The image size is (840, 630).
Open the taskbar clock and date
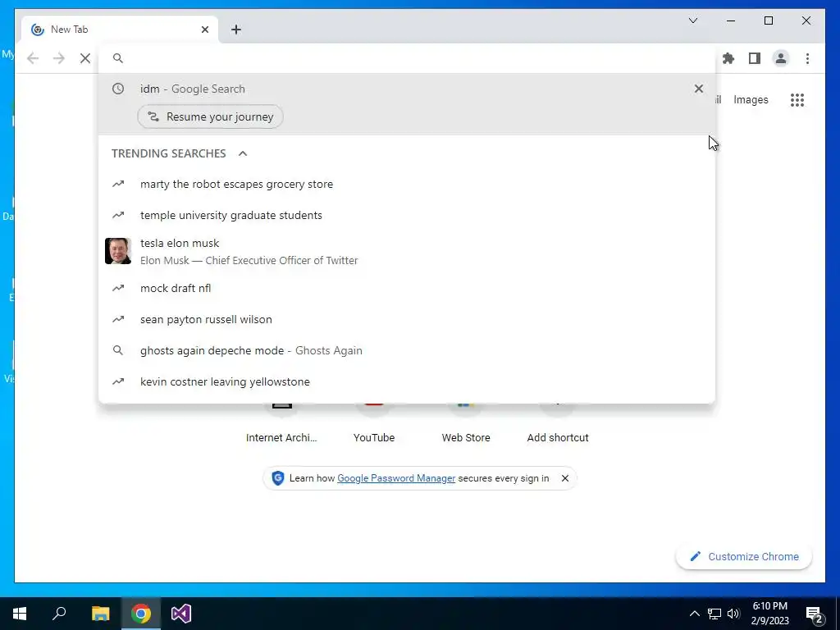769,614
